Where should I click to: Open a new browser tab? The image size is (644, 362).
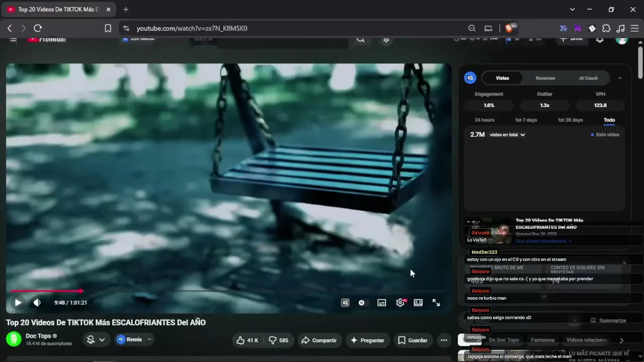pyautogui.click(x=126, y=10)
